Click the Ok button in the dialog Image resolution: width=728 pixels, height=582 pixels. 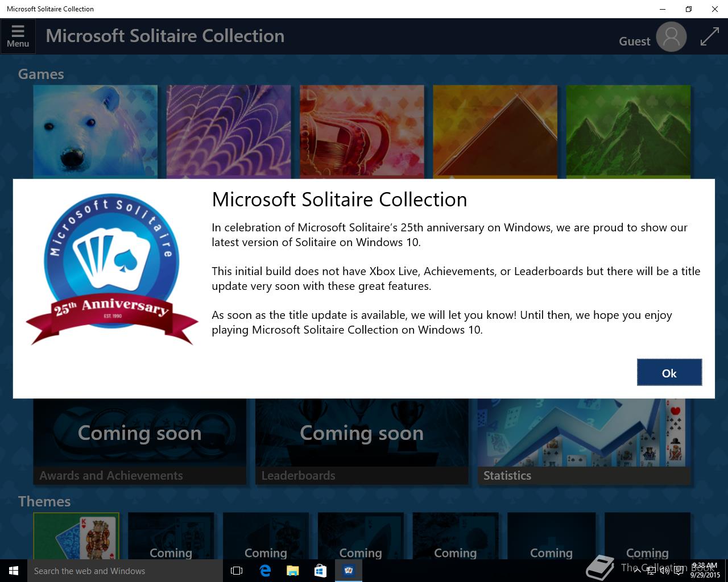669,372
